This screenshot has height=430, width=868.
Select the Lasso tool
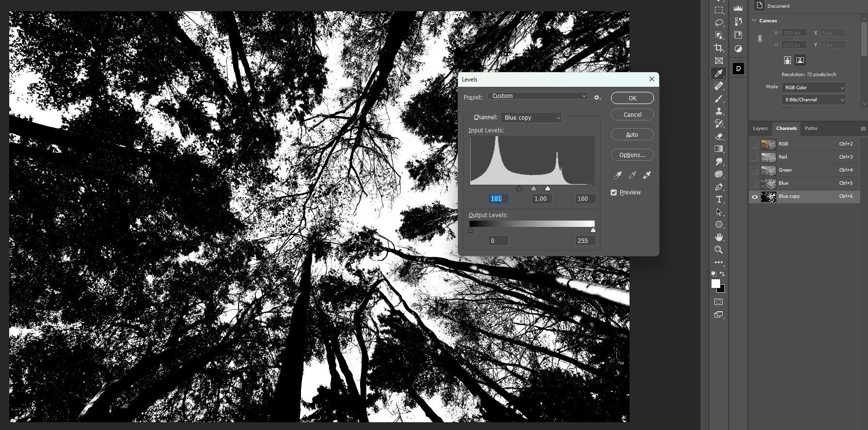click(x=719, y=23)
